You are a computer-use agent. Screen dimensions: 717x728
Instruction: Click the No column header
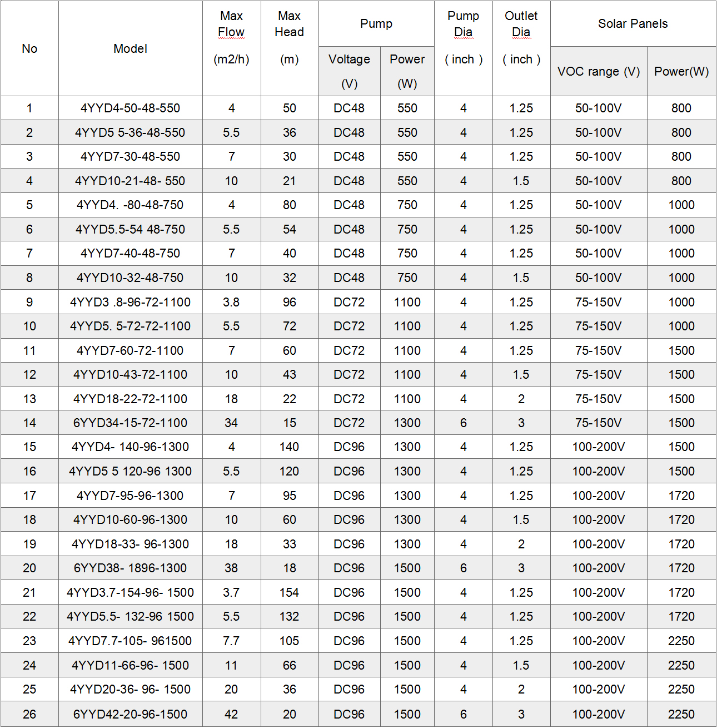coord(29,48)
